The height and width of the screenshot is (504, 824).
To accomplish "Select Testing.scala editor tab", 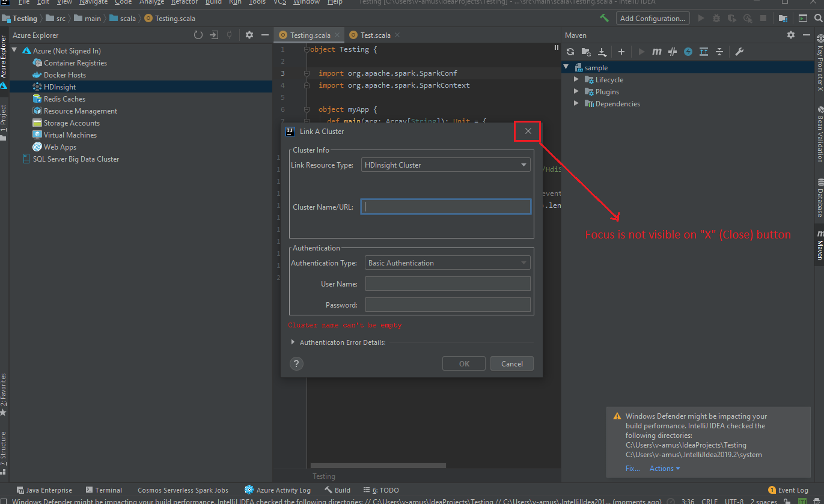I will coord(309,35).
